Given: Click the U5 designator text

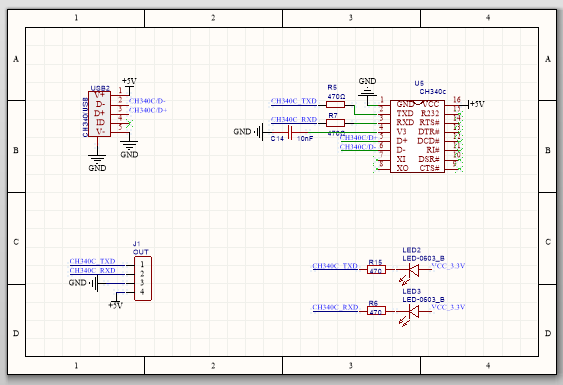Looking at the screenshot, I should (419, 83).
